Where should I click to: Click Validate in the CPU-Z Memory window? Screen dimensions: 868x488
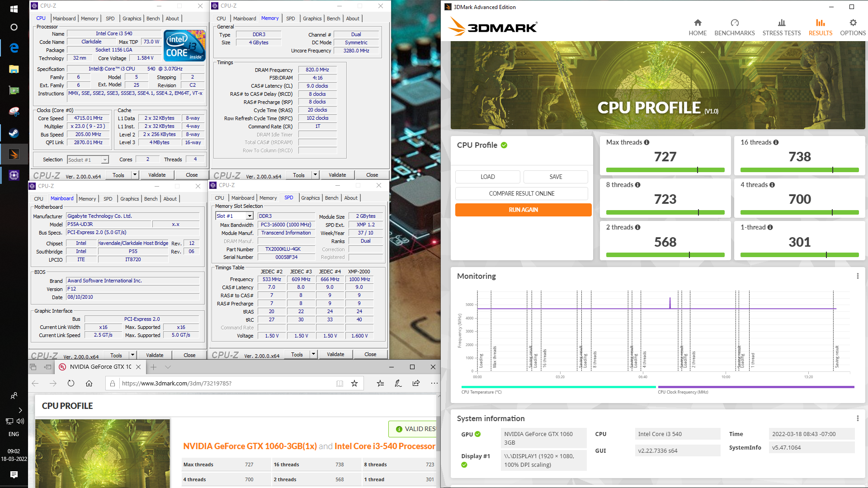coord(337,175)
